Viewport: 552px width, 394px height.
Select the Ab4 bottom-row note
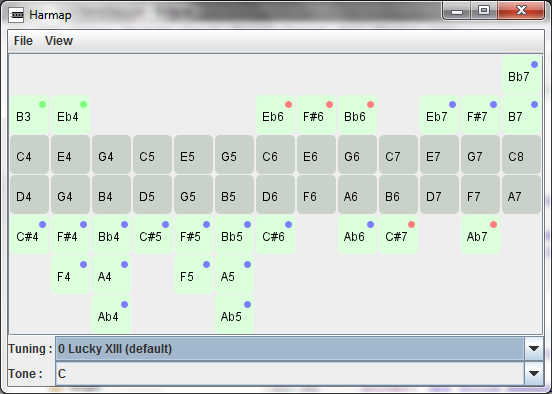coord(112,314)
